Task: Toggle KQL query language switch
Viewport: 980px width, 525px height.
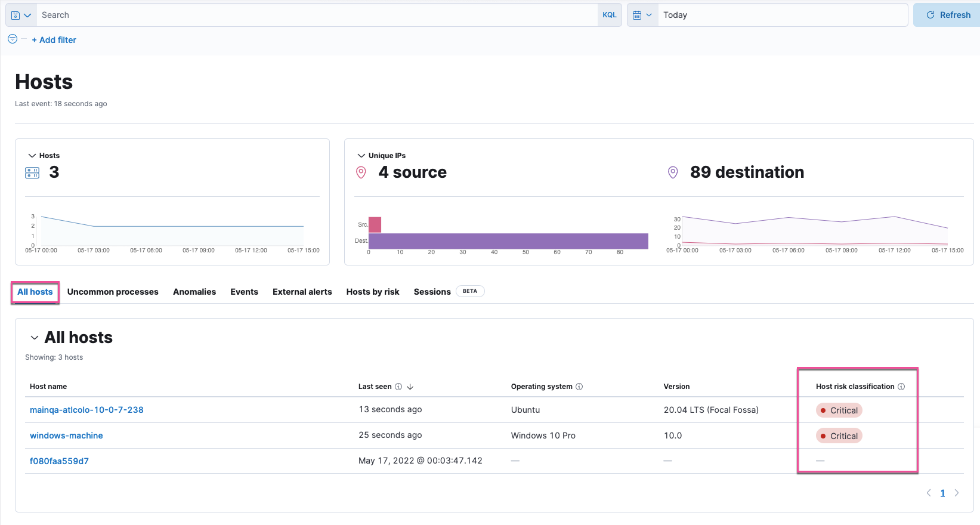Action: coord(609,15)
